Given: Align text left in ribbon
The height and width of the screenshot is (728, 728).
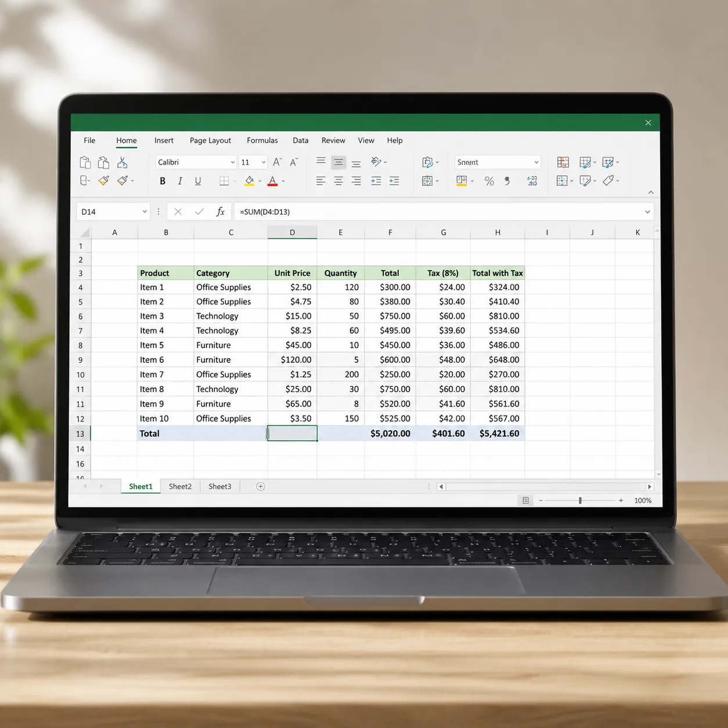Looking at the screenshot, I should click(320, 181).
